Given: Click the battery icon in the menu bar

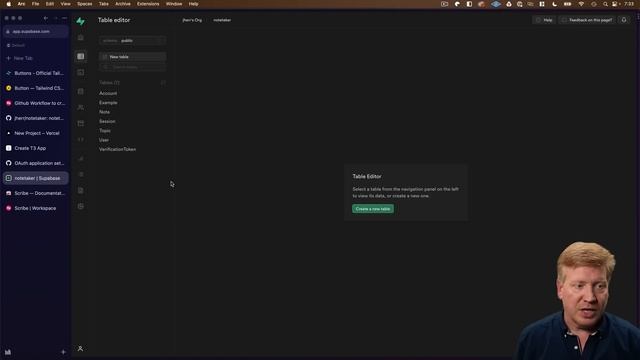Looking at the screenshot, I should click(x=567, y=4).
